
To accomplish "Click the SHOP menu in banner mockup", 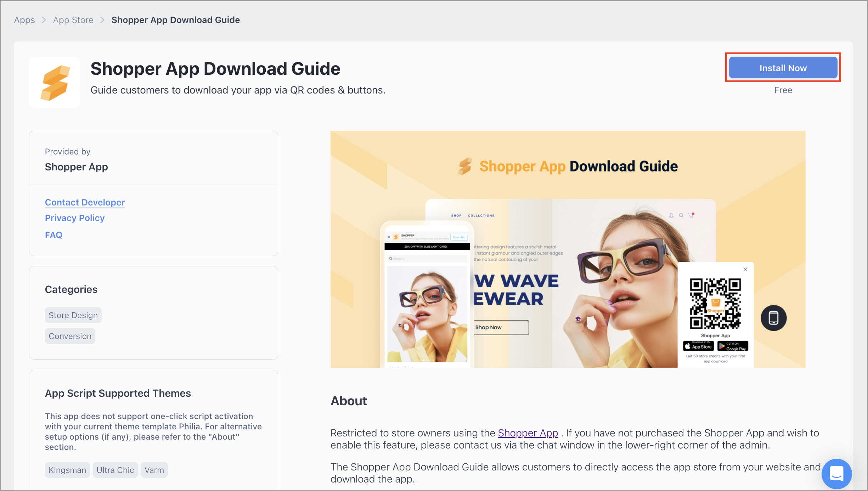I will coord(456,215).
